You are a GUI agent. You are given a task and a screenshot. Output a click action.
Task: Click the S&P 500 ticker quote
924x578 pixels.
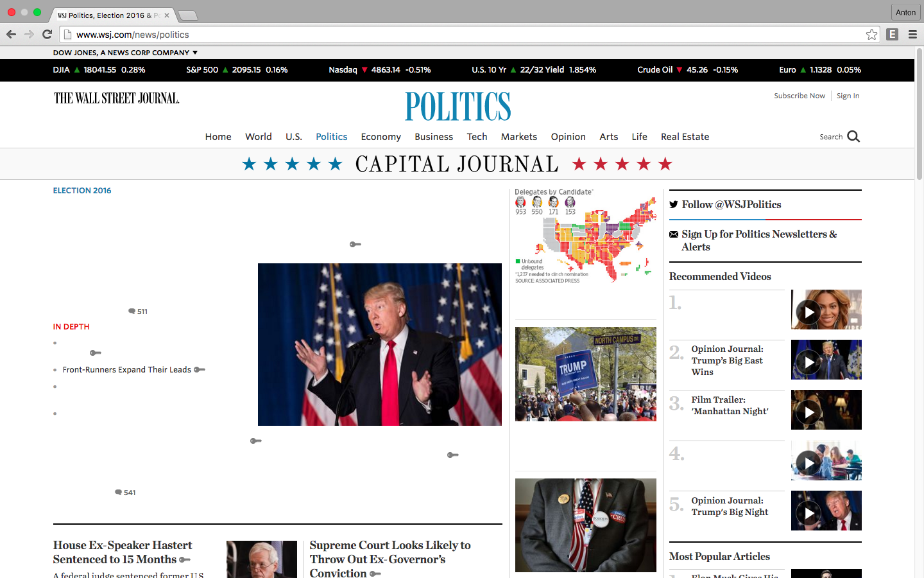point(237,70)
